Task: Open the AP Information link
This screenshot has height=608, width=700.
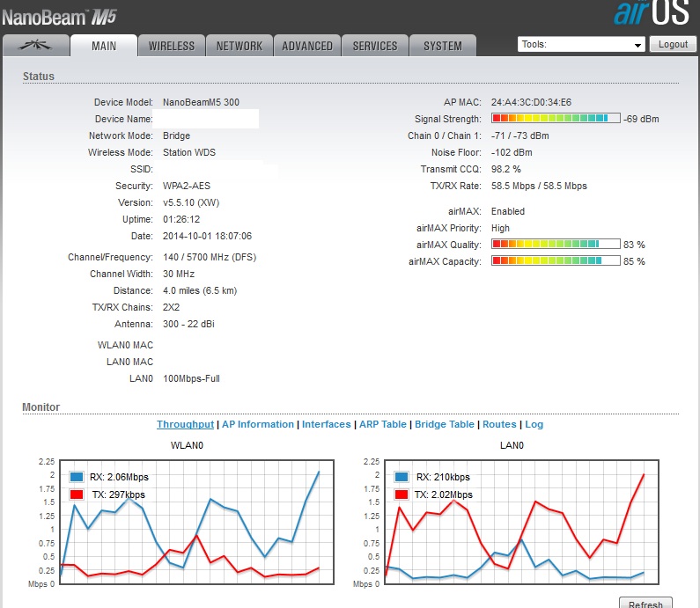Action: point(258,424)
